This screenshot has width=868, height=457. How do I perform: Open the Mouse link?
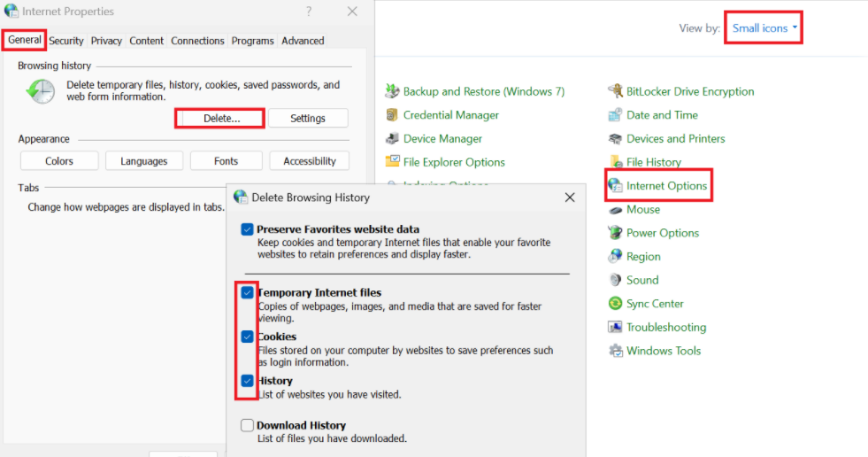[x=643, y=209]
